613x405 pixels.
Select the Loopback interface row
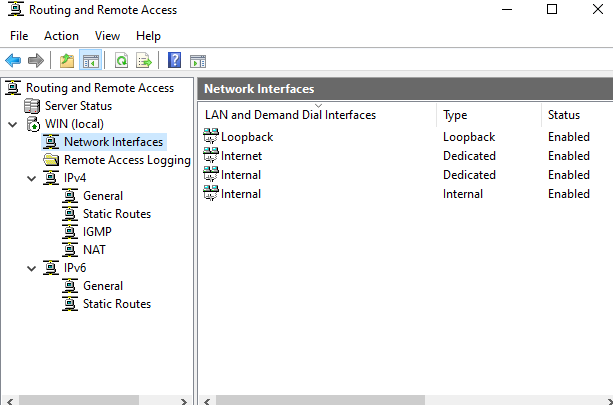point(405,137)
